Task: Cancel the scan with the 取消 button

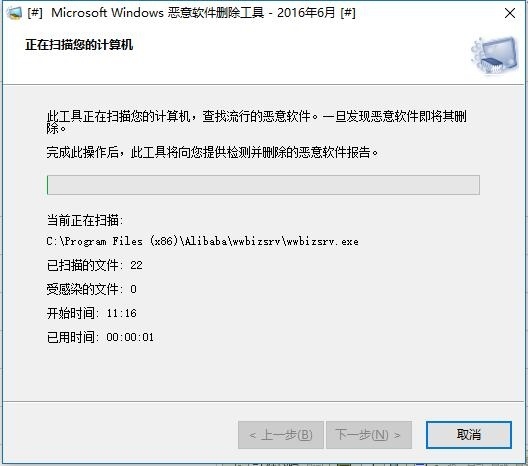Action: [468, 435]
